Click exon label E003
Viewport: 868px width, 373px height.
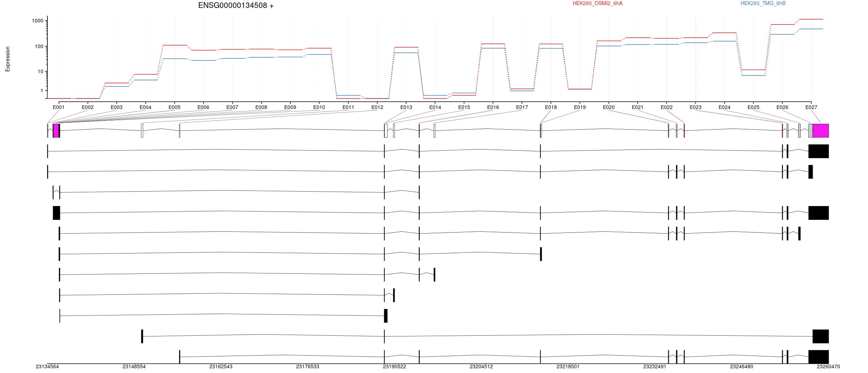116,107
